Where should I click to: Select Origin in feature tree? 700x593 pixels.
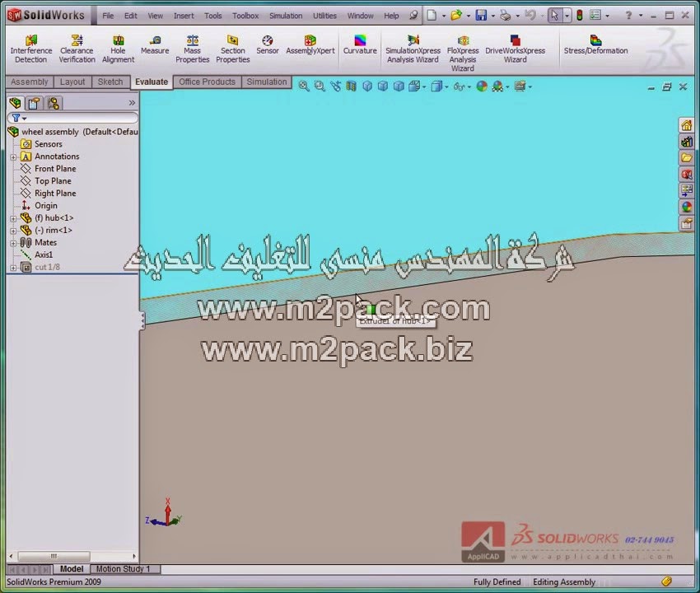click(x=46, y=205)
